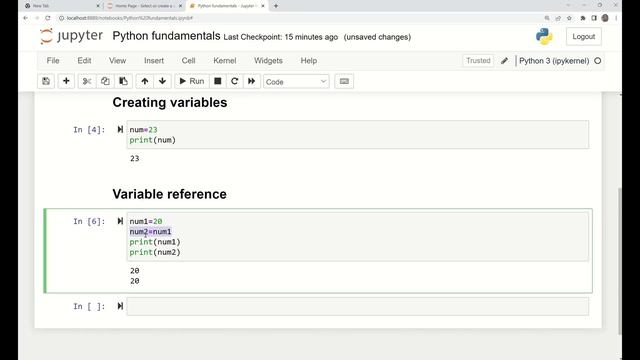Open the Widgets menu

point(268,60)
